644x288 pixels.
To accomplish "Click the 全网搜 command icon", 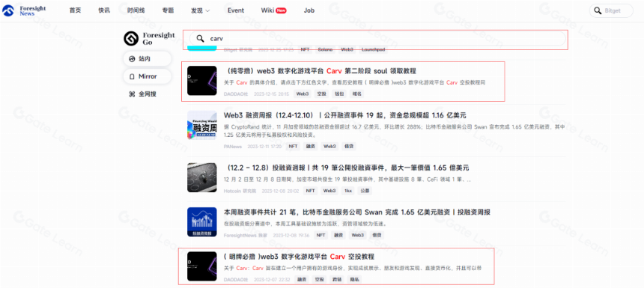I will click(x=132, y=94).
